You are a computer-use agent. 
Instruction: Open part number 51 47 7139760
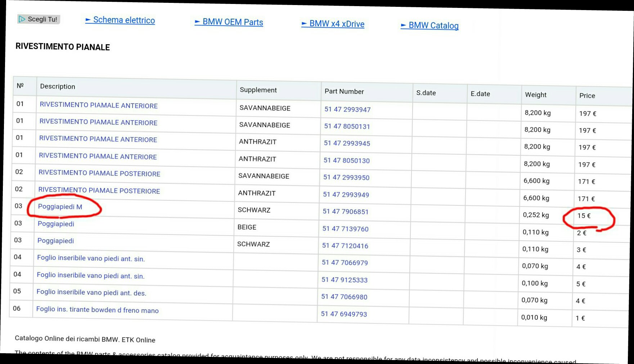pyautogui.click(x=345, y=229)
